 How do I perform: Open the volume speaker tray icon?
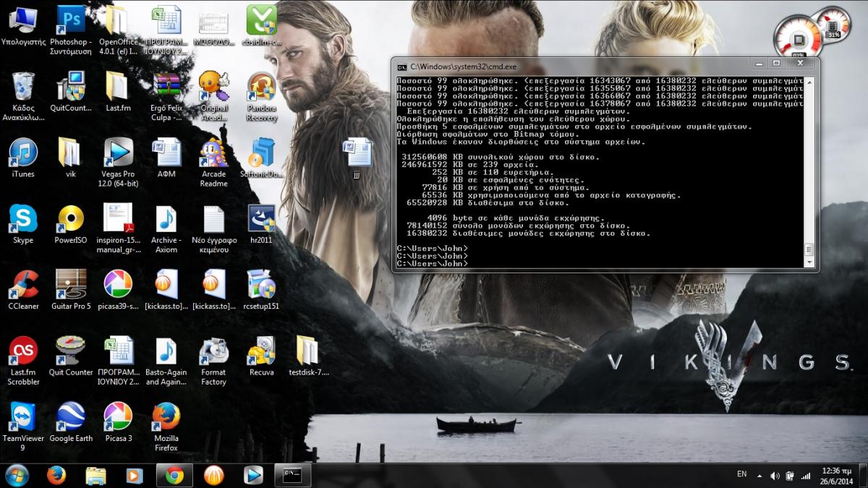(x=775, y=475)
